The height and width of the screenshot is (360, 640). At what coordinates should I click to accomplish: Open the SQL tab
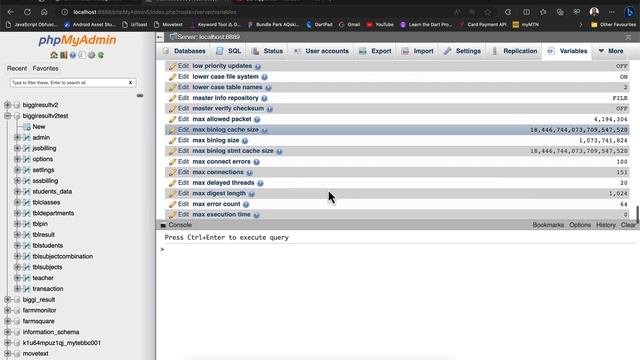click(229, 51)
